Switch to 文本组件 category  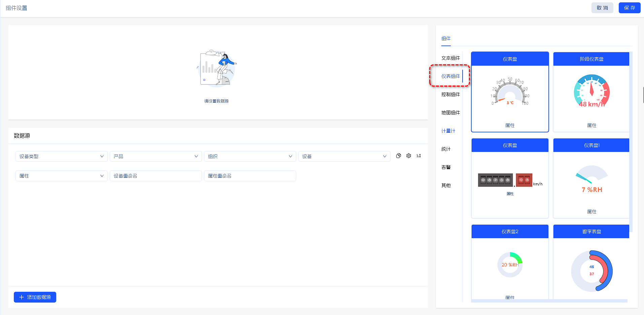pyautogui.click(x=450, y=58)
